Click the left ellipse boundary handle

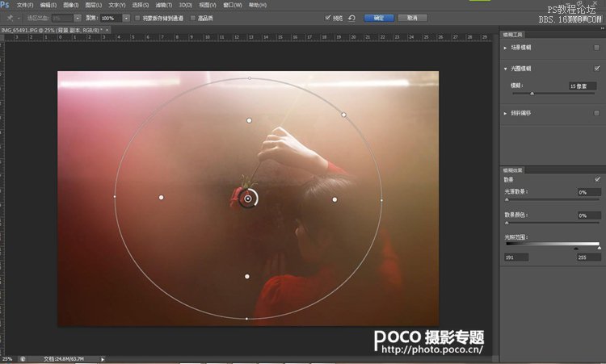(x=115, y=196)
